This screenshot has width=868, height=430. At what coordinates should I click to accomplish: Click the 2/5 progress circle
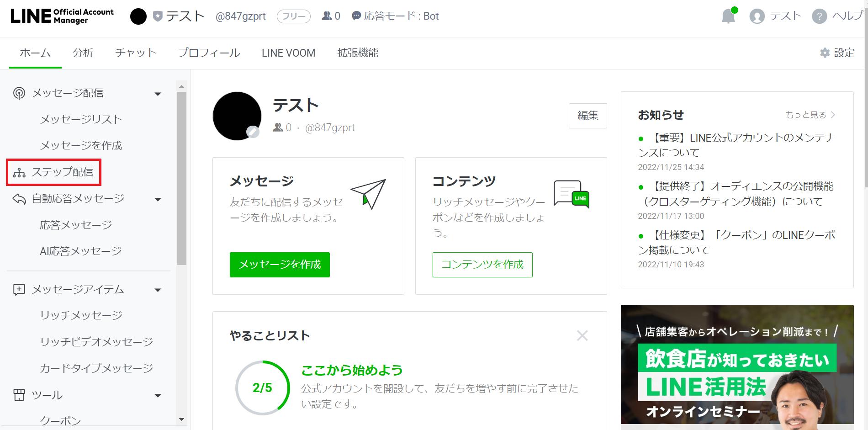point(263,388)
